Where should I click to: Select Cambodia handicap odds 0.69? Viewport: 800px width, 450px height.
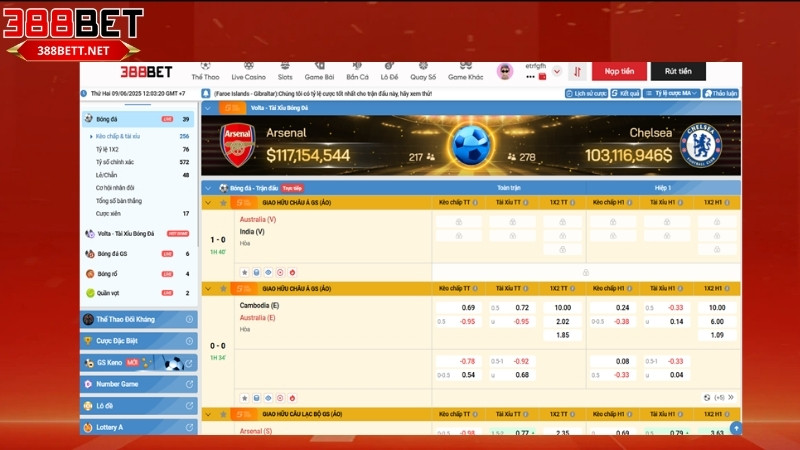(458, 308)
